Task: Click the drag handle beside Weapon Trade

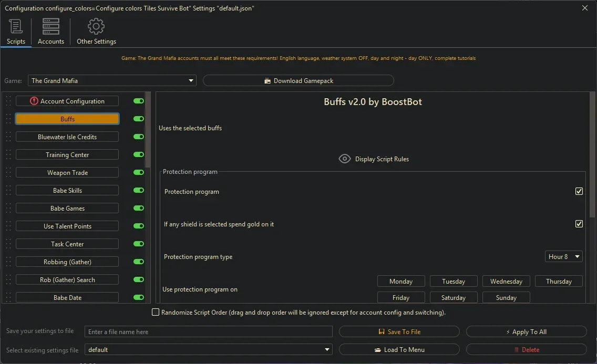Action: click(8, 173)
